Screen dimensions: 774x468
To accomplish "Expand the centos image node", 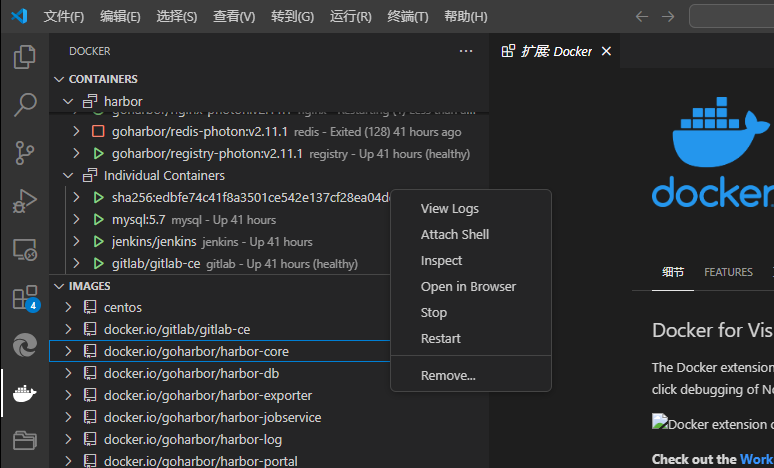I will coord(68,308).
